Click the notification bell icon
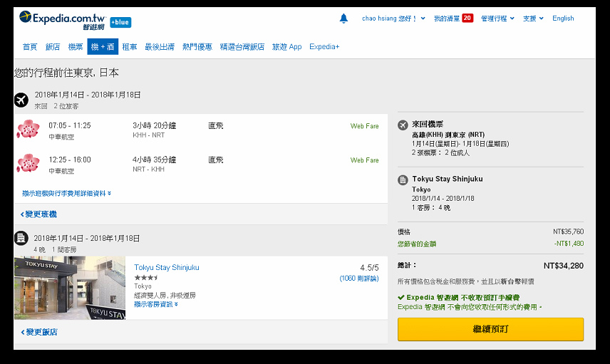 tap(343, 19)
